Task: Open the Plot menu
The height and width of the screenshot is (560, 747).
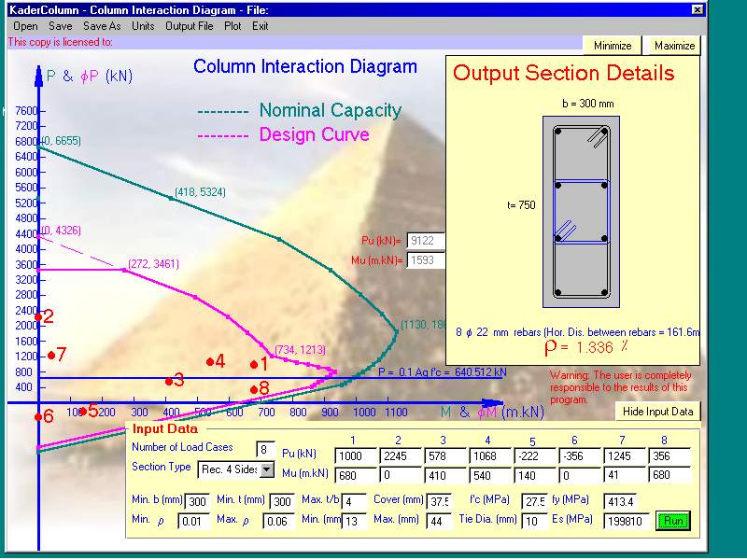Action: [233, 26]
